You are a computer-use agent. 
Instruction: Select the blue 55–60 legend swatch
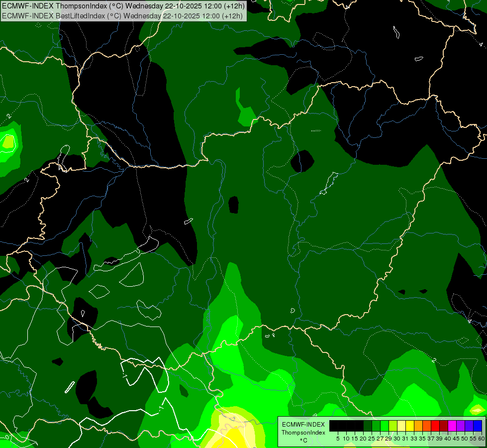pos(478,426)
